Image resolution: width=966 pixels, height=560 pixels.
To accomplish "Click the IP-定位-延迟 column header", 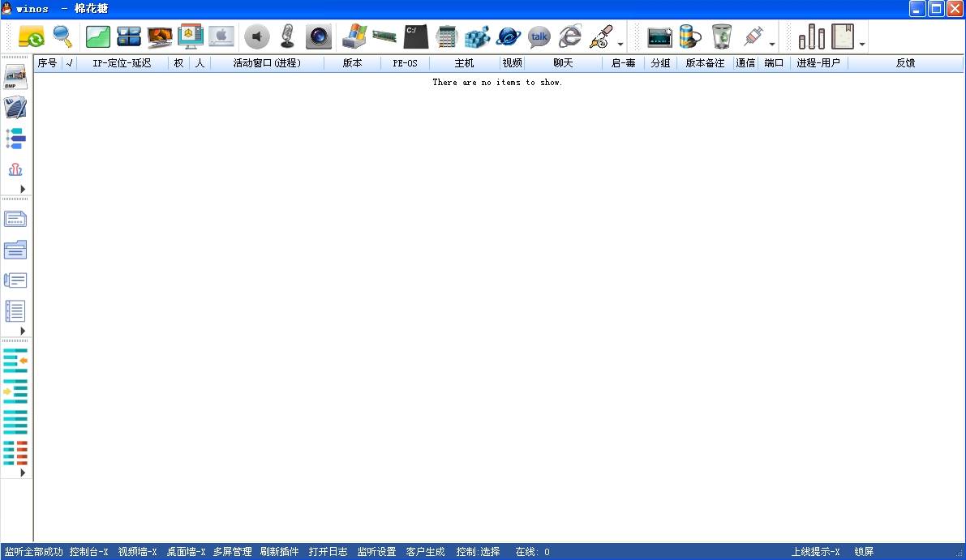I will [122, 62].
